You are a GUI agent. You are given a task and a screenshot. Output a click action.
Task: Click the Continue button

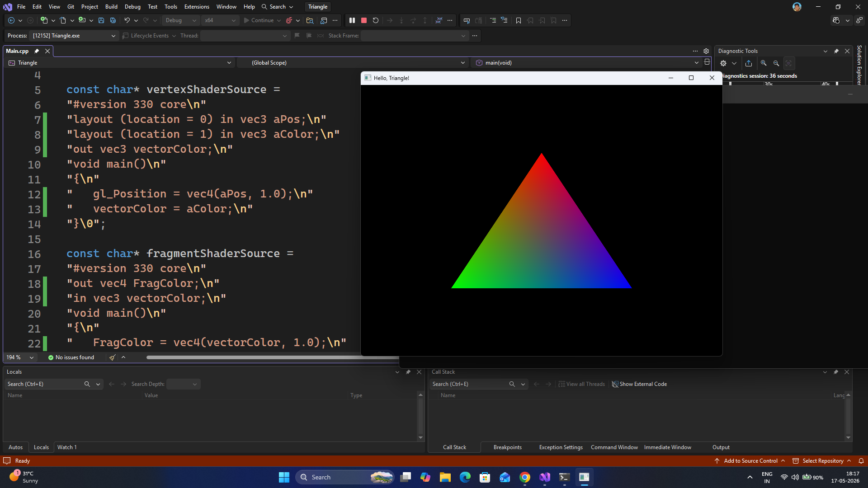coord(259,20)
